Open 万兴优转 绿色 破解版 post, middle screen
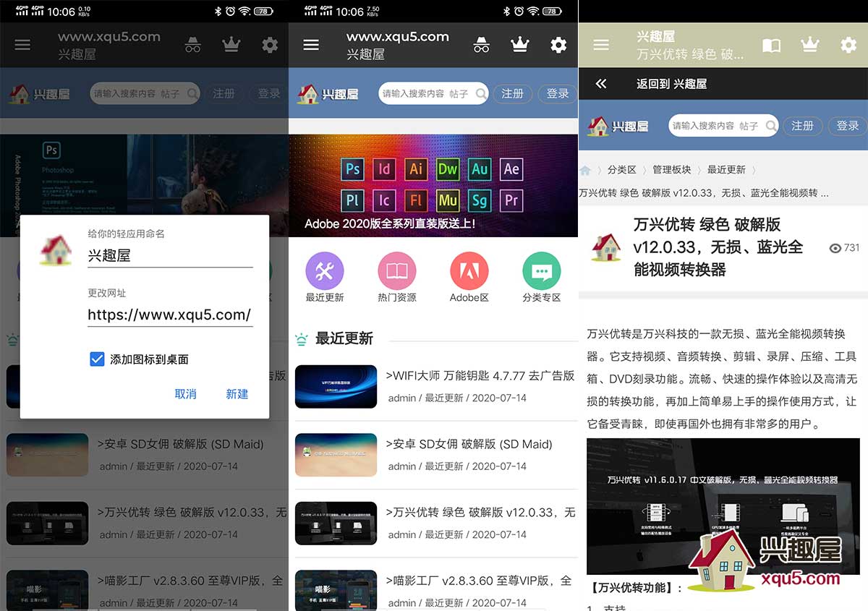 pyautogui.click(x=480, y=512)
